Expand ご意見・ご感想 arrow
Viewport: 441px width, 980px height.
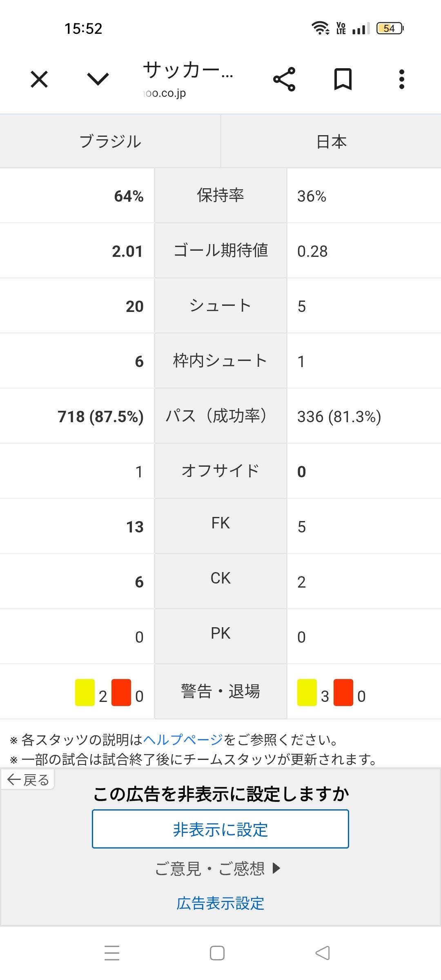click(x=218, y=868)
